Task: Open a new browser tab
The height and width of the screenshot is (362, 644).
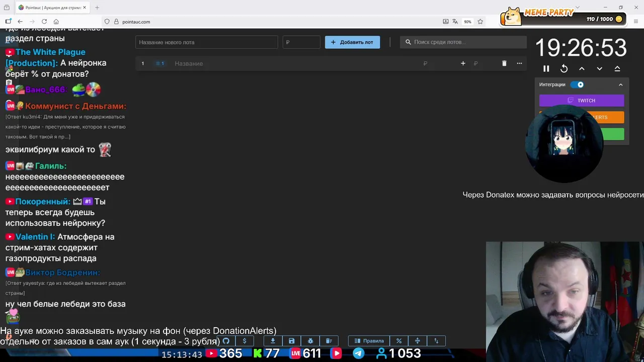Action: (x=97, y=8)
